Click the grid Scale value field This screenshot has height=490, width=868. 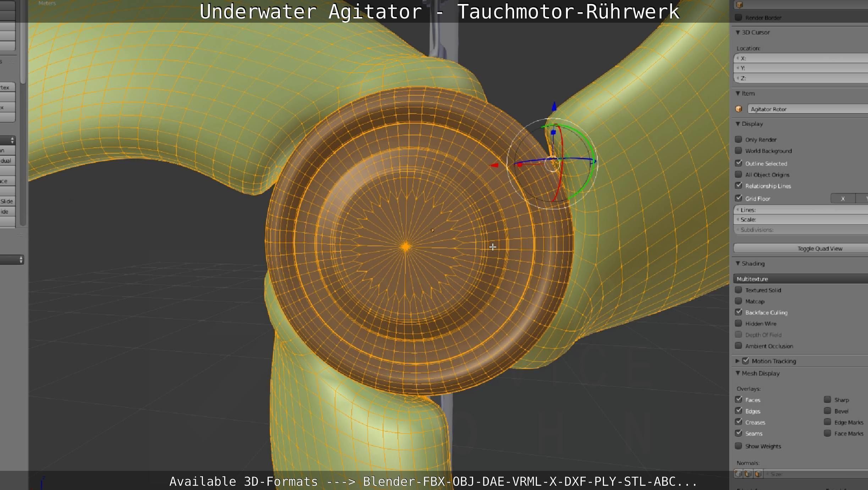801,219
